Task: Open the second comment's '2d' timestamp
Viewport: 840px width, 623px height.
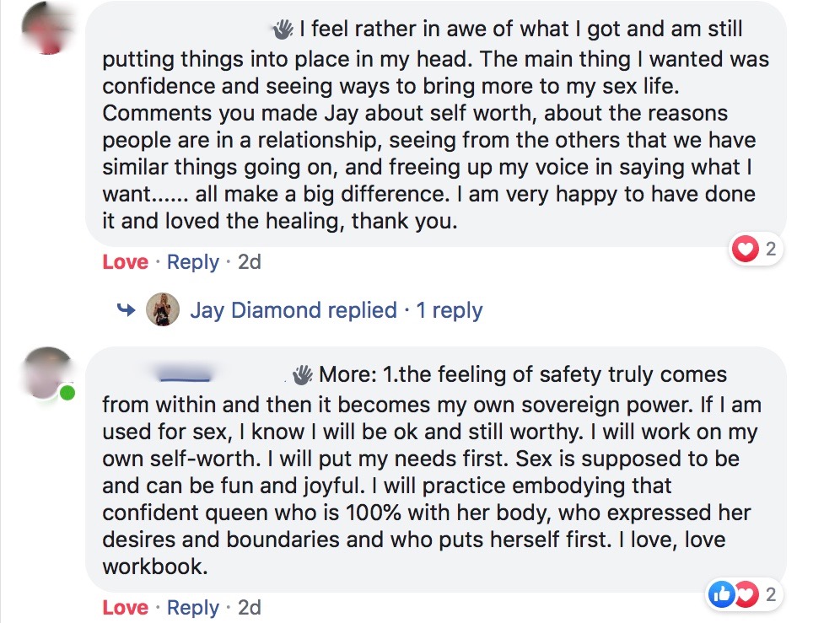Action: 250,607
